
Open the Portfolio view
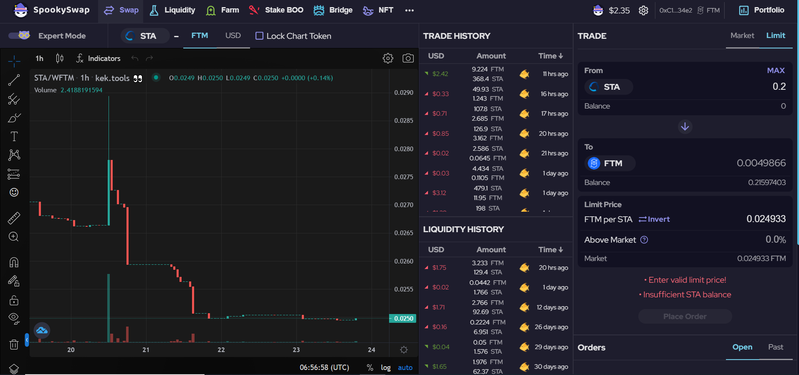click(761, 10)
